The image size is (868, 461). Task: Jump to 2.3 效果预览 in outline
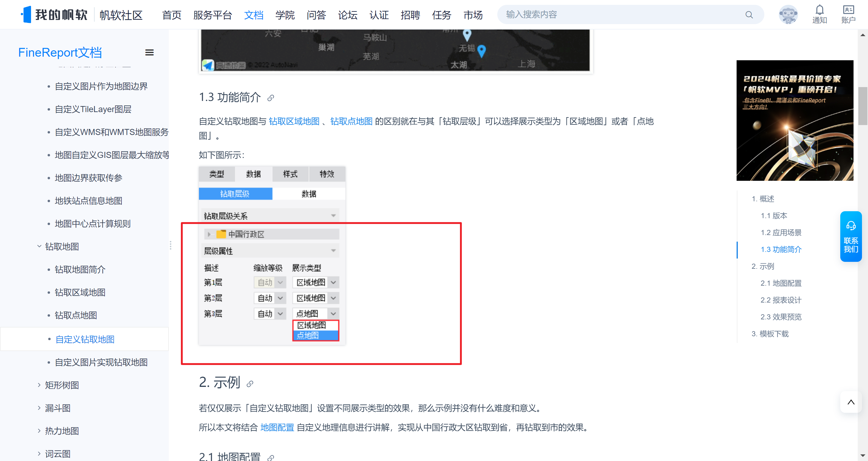(781, 317)
